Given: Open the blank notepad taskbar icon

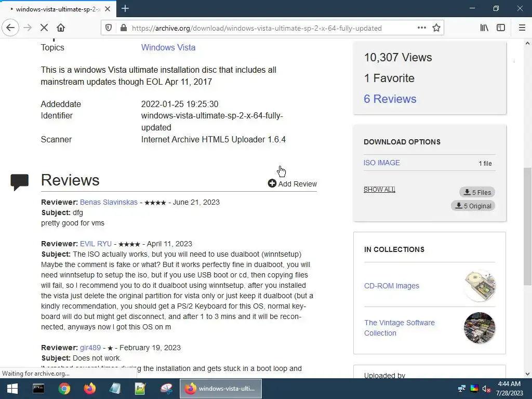Looking at the screenshot, I should pos(115,389).
